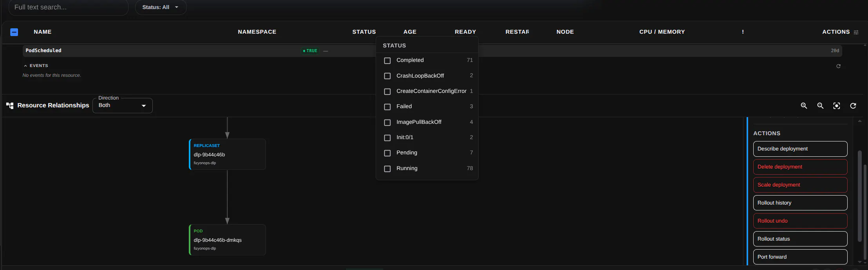Image resolution: width=868 pixels, height=270 pixels.
Task: Click the TRUE status badge
Action: pos(310,51)
